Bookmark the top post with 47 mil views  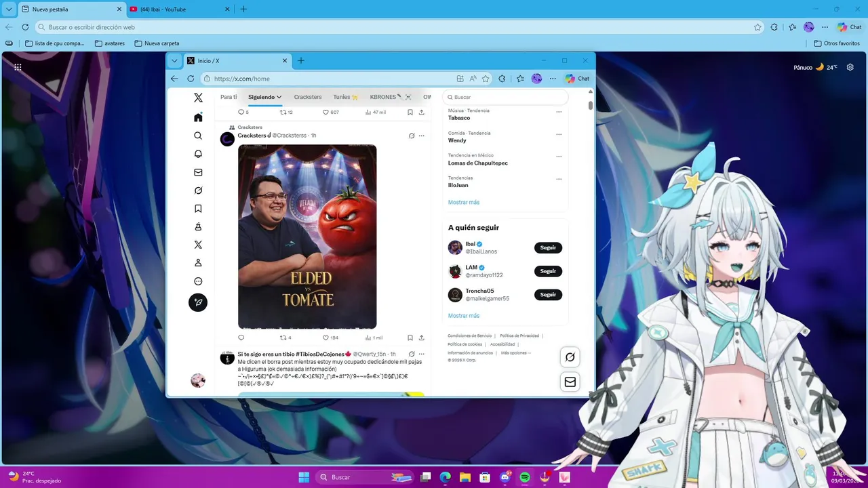point(410,112)
